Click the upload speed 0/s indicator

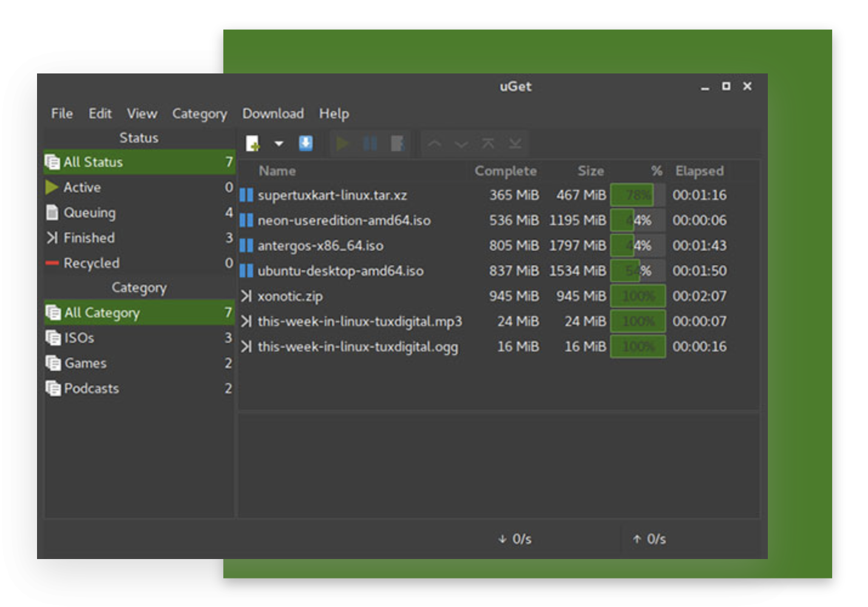649,539
